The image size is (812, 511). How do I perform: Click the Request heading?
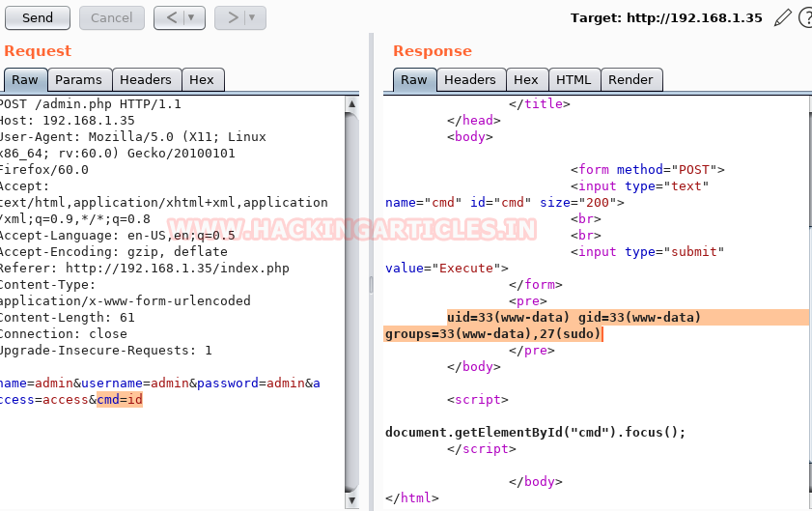[x=38, y=51]
